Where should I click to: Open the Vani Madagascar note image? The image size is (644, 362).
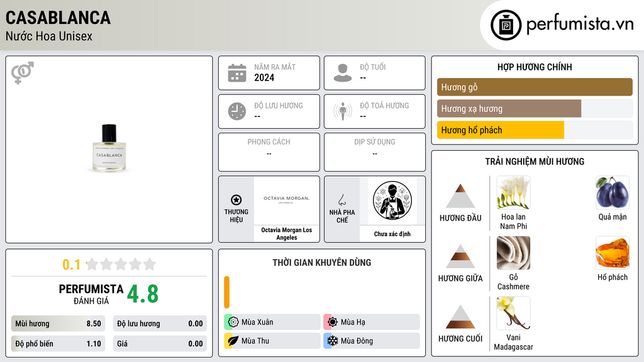click(513, 313)
